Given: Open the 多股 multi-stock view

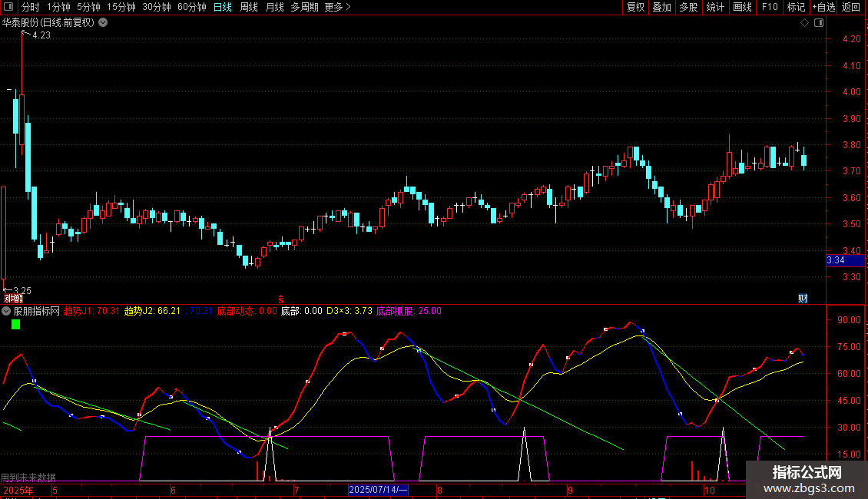Looking at the screenshot, I should (688, 7).
